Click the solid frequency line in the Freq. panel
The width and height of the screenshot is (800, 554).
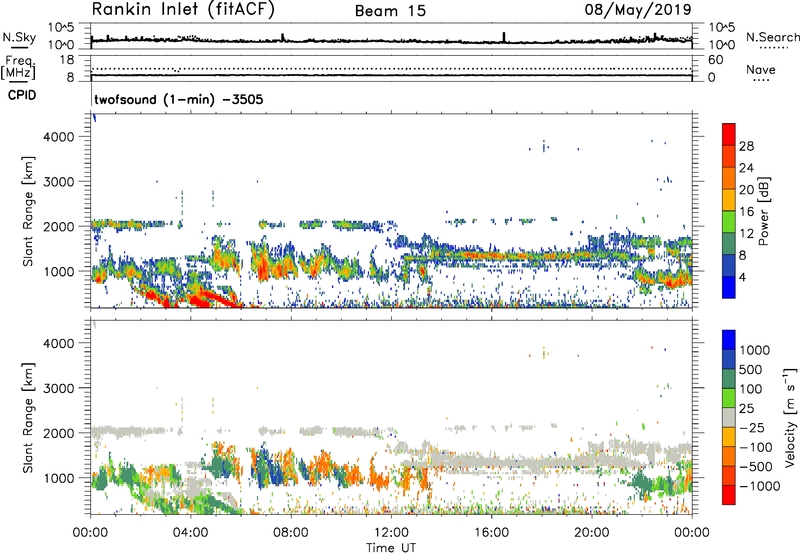tap(391, 75)
